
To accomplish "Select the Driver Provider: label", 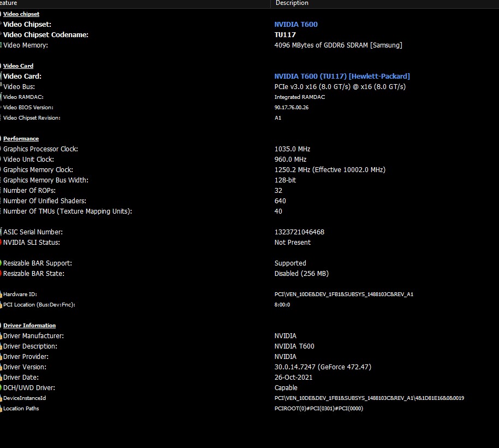I will 26,357.
